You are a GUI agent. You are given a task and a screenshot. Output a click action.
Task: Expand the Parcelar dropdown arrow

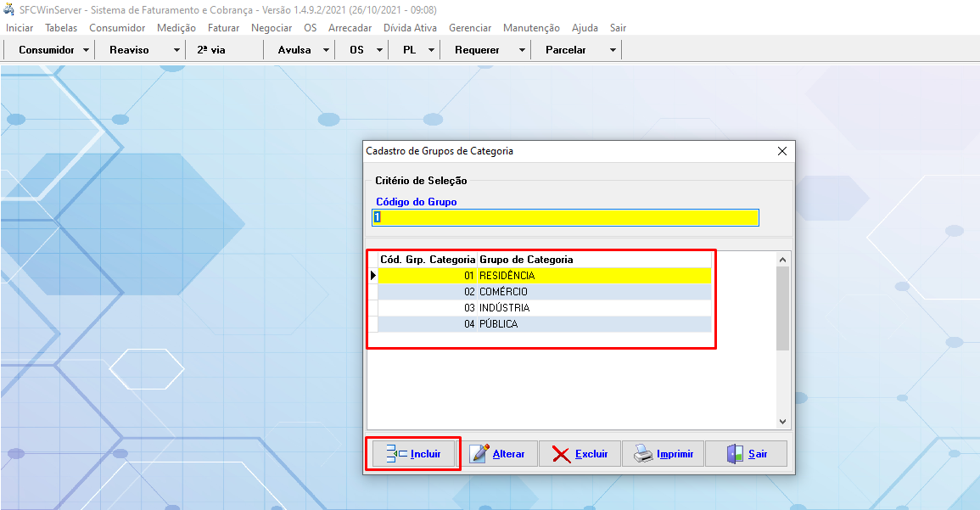[613, 50]
